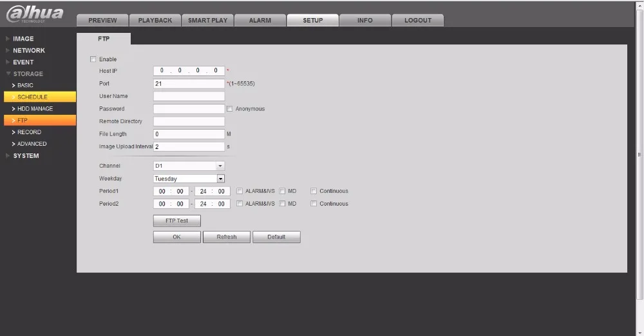Click the last Host IP octet
The width and height of the screenshot is (644, 336).
click(216, 71)
